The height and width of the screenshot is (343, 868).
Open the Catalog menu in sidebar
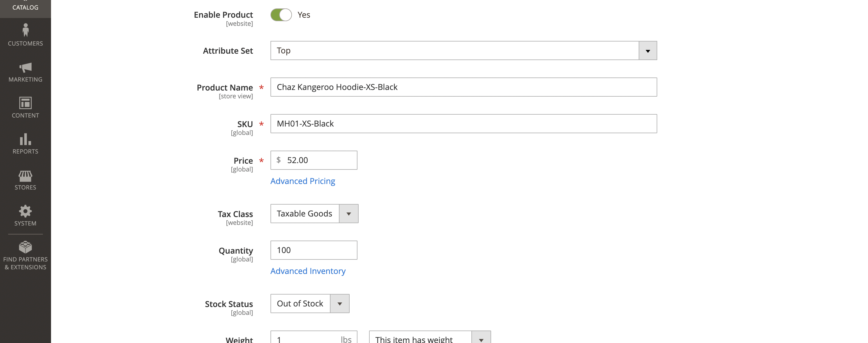tap(25, 7)
